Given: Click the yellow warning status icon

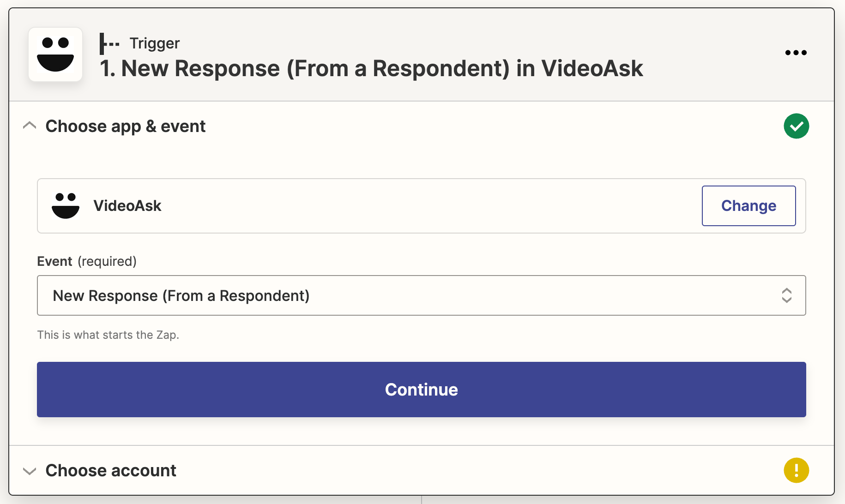Looking at the screenshot, I should 796,470.
